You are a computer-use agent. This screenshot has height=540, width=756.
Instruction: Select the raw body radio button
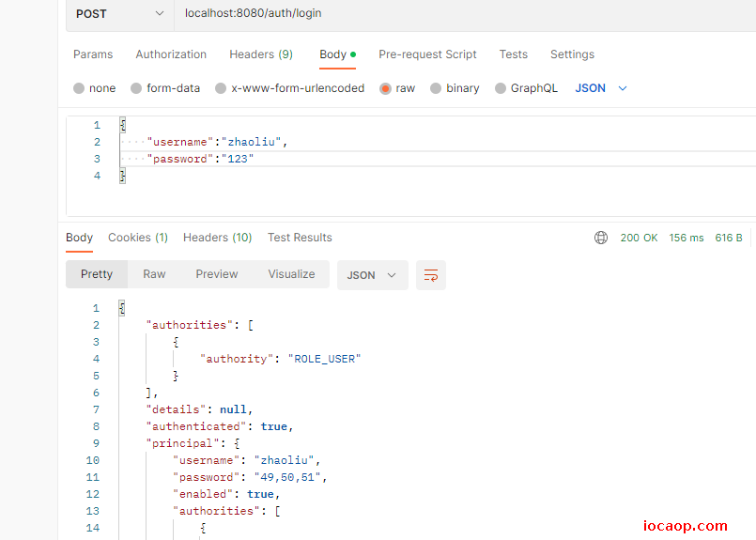[x=385, y=88]
